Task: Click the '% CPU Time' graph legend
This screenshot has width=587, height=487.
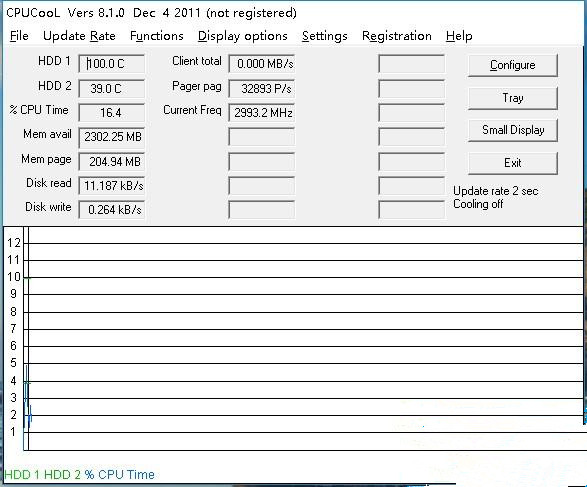Action: click(119, 475)
